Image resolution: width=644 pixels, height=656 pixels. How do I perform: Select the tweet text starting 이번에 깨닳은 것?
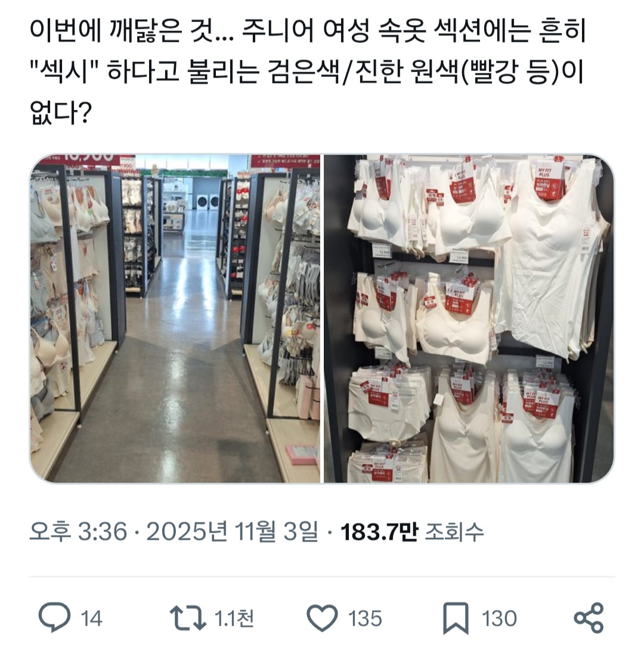[308, 72]
